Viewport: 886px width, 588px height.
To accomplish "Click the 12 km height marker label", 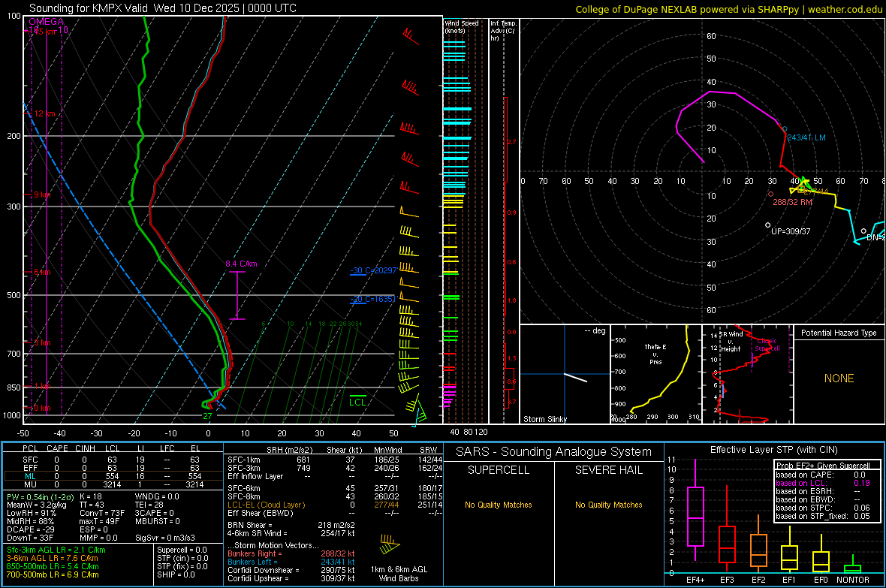I will 44,113.
